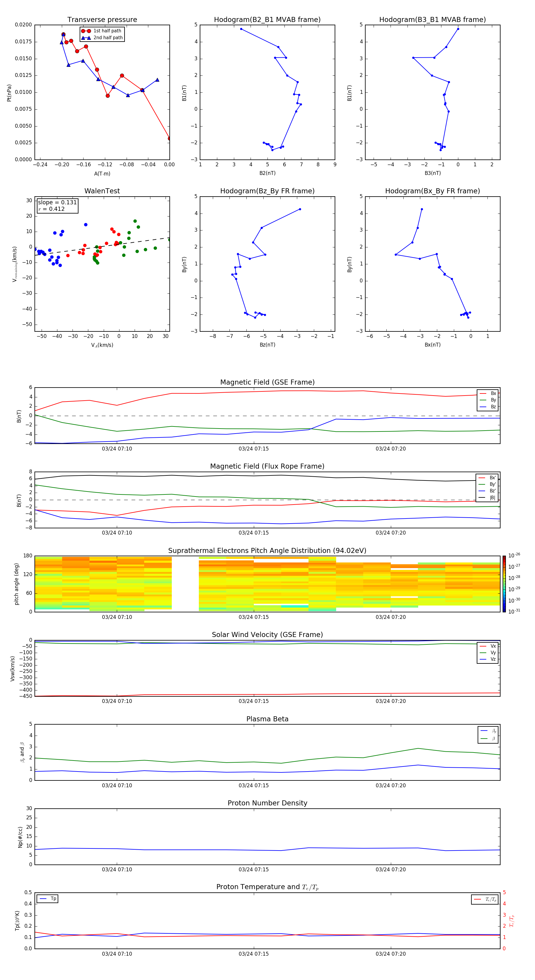The width and height of the screenshot is (535, 980).
Task: Click the 'pitch angle (deg)' axis label
Action: [x=16, y=584]
